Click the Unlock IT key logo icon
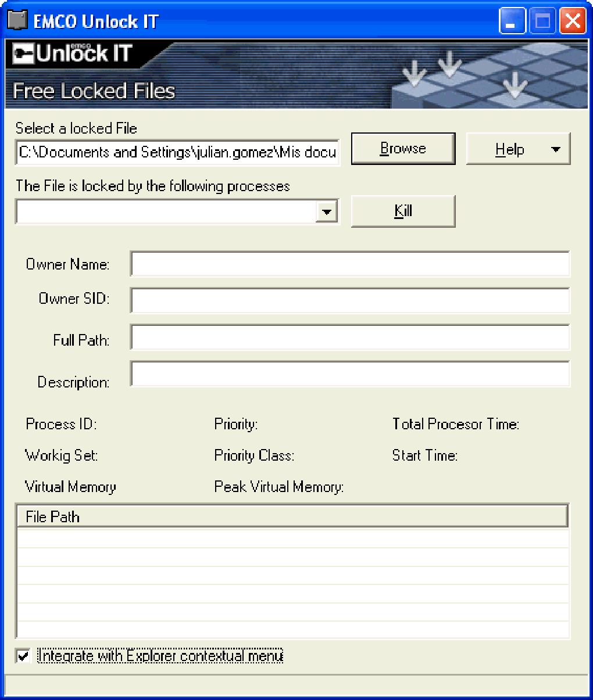The image size is (593, 700). [x=23, y=54]
